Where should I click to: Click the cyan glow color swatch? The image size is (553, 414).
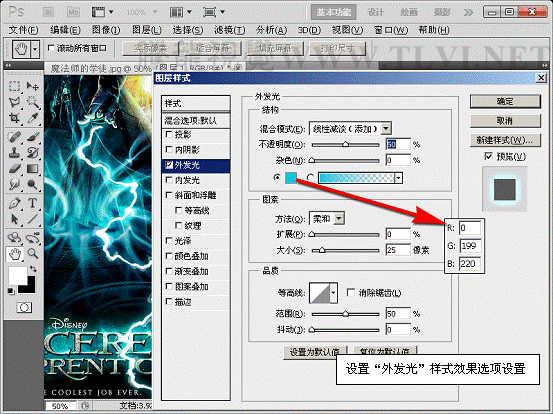[291, 178]
